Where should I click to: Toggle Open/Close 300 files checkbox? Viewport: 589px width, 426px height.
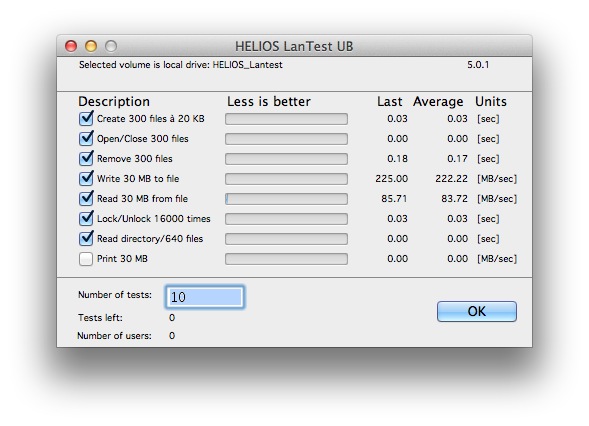click(x=86, y=139)
